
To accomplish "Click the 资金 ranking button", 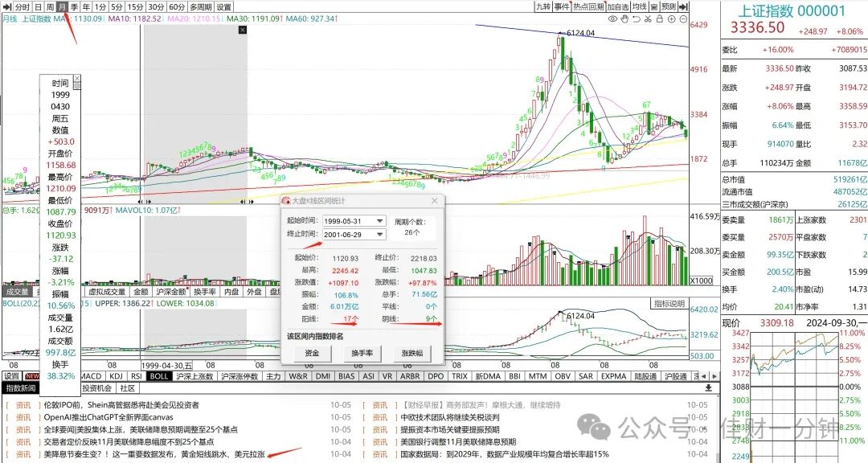I will click(x=312, y=353).
